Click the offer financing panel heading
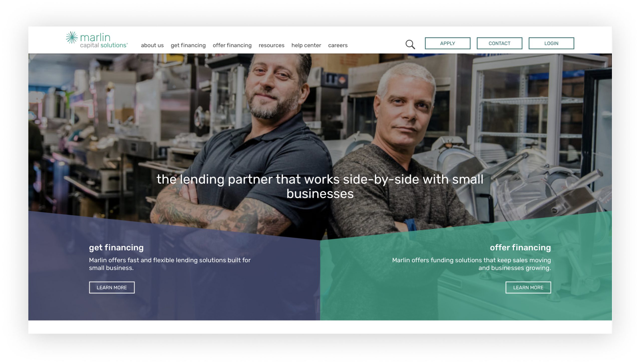The width and height of the screenshot is (641, 364). tap(520, 247)
